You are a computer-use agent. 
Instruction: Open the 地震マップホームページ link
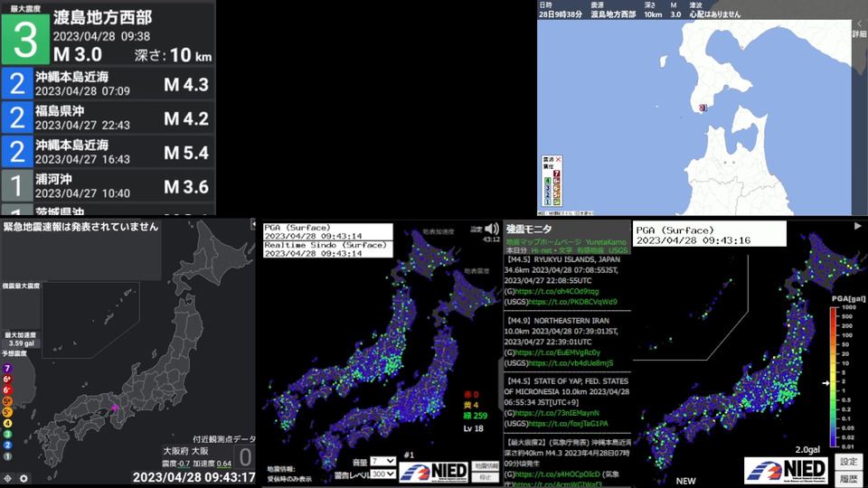[543, 242]
